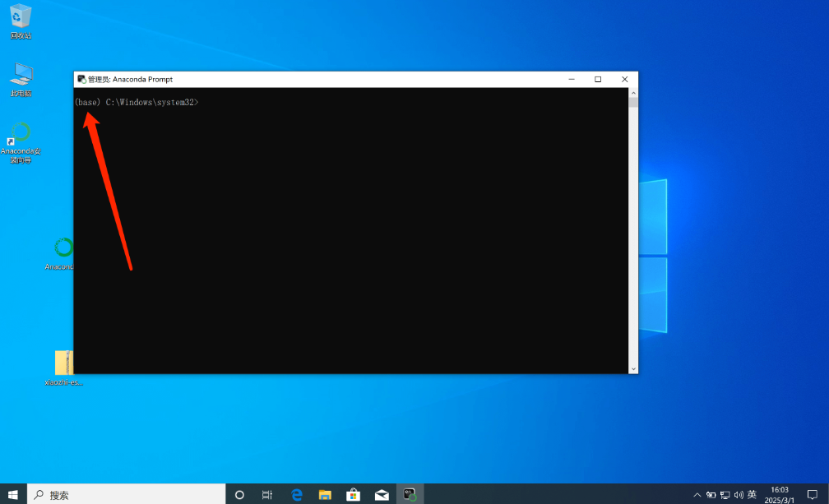Screen dimensions: 829x504
Task: Activate Cortana on the taskbar
Action: (x=239, y=494)
